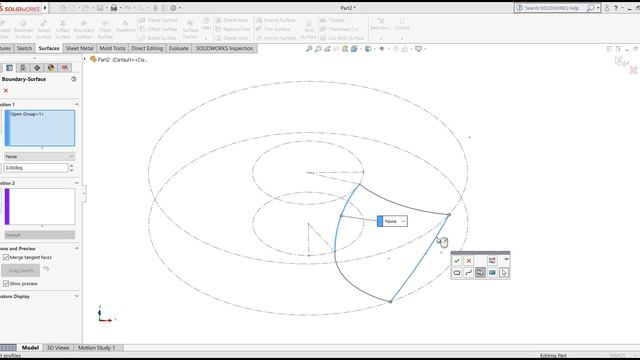The width and height of the screenshot is (640, 360).
Task: Click the rectangle icon in context toolbar bottom row
Action: coord(457,273)
